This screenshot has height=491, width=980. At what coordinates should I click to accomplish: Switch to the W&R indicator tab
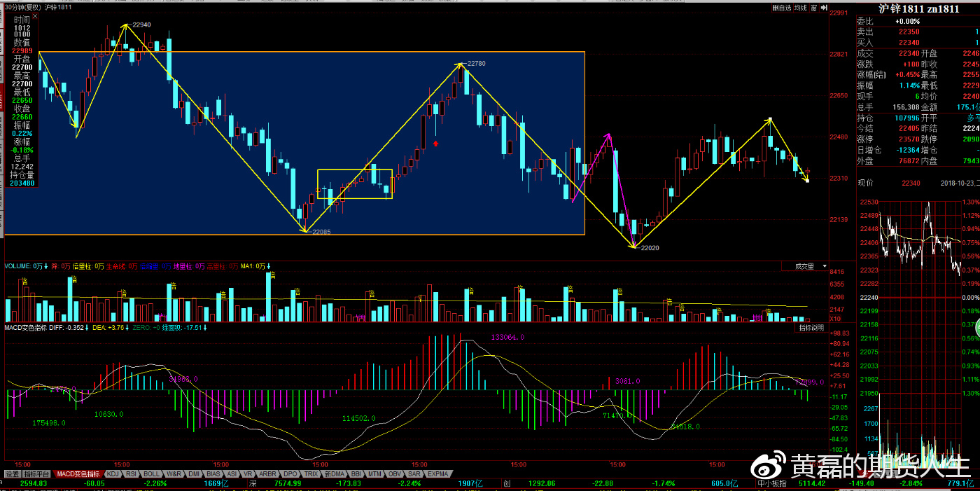pyautogui.click(x=174, y=474)
